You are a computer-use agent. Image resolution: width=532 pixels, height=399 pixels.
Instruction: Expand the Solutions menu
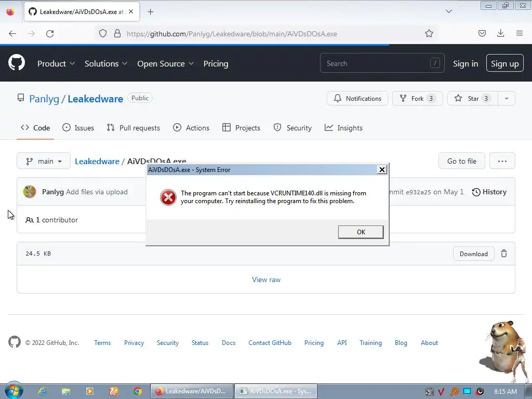106,63
